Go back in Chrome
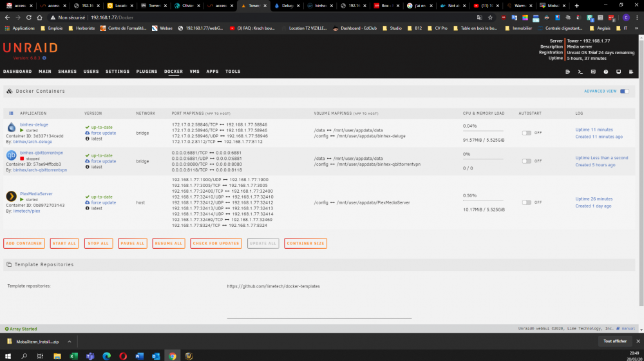The image size is (644, 361). coord(7,17)
